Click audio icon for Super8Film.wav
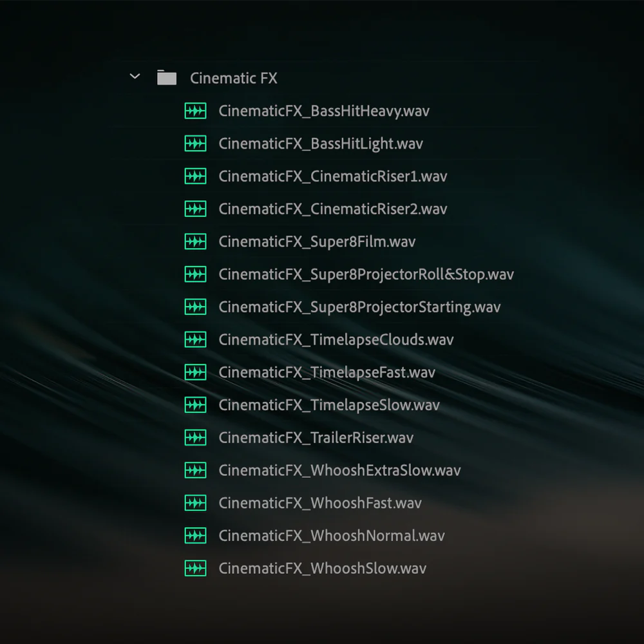 [x=196, y=241]
